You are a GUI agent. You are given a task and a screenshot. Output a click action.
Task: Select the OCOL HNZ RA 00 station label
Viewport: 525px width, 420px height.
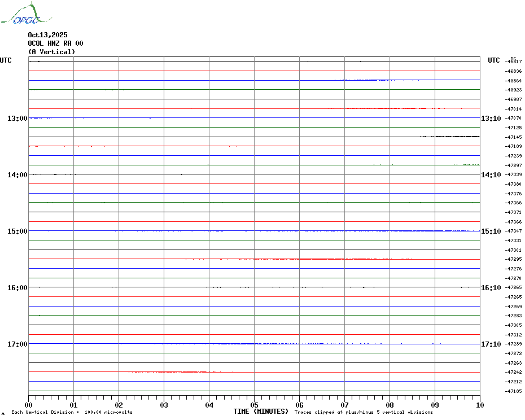tap(55, 43)
